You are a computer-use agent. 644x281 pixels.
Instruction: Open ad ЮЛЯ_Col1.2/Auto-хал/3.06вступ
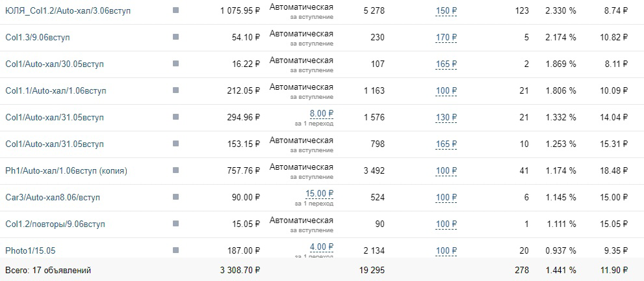[x=68, y=10]
